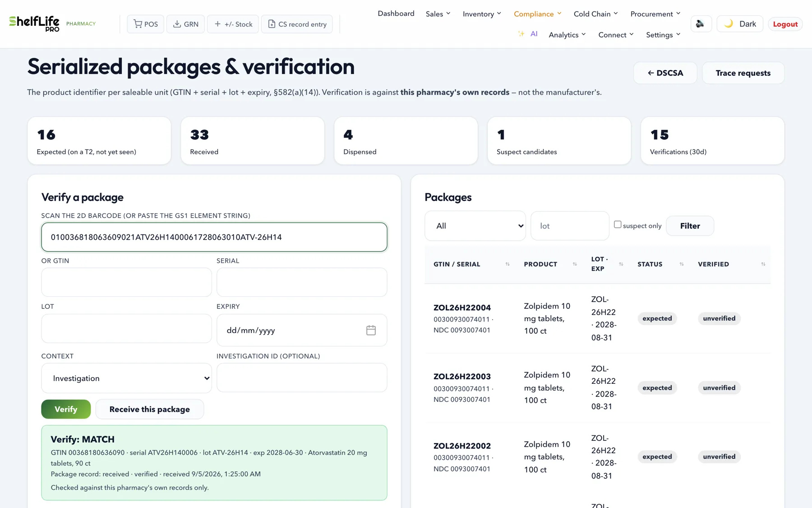812x508 pixels.
Task: Go back to DSCSA
Action: click(x=665, y=73)
